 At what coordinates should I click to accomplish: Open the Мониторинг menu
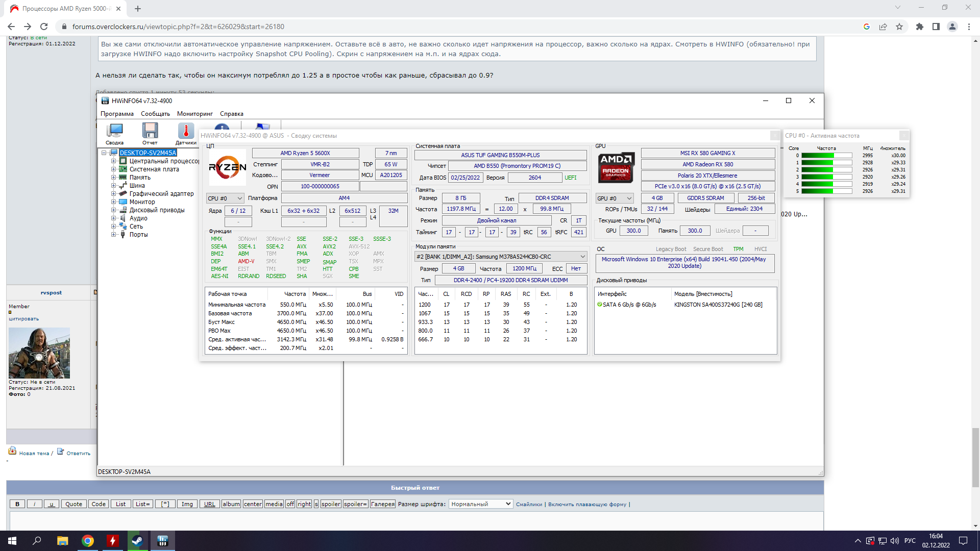pyautogui.click(x=194, y=114)
